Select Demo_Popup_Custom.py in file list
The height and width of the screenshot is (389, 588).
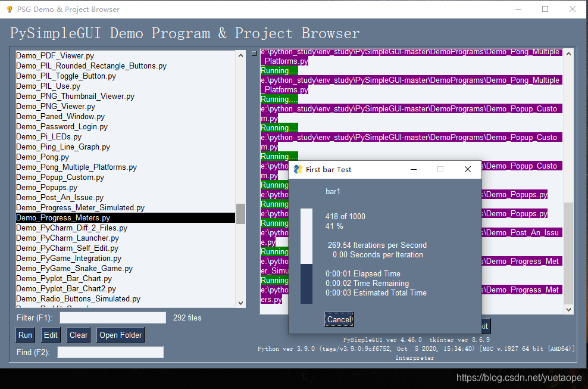pyautogui.click(x=125, y=178)
